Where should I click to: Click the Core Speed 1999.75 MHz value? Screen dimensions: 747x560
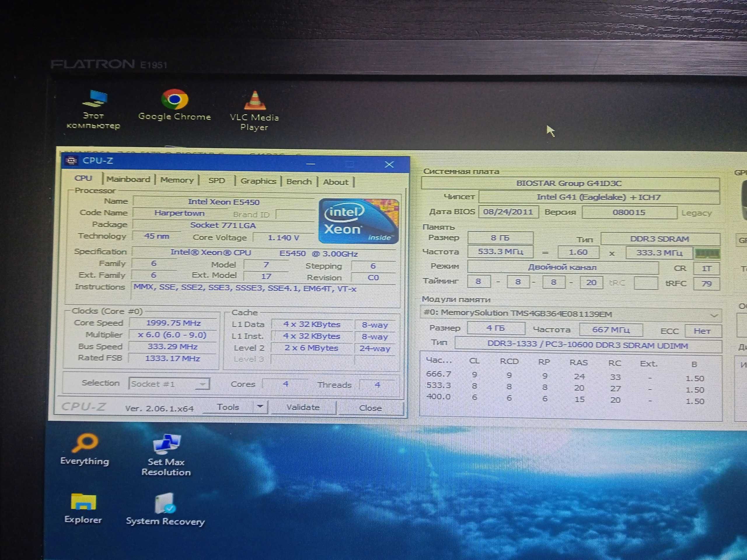tap(173, 323)
